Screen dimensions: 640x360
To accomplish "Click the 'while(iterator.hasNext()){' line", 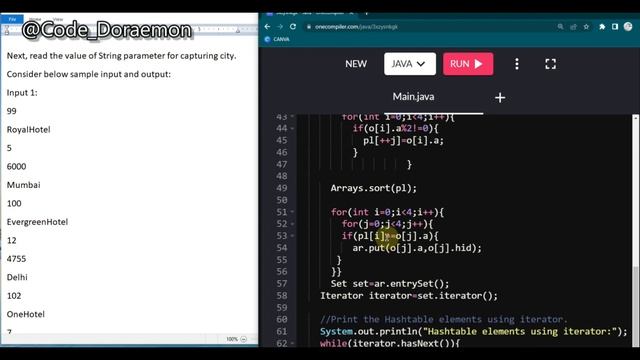I will point(390,343).
